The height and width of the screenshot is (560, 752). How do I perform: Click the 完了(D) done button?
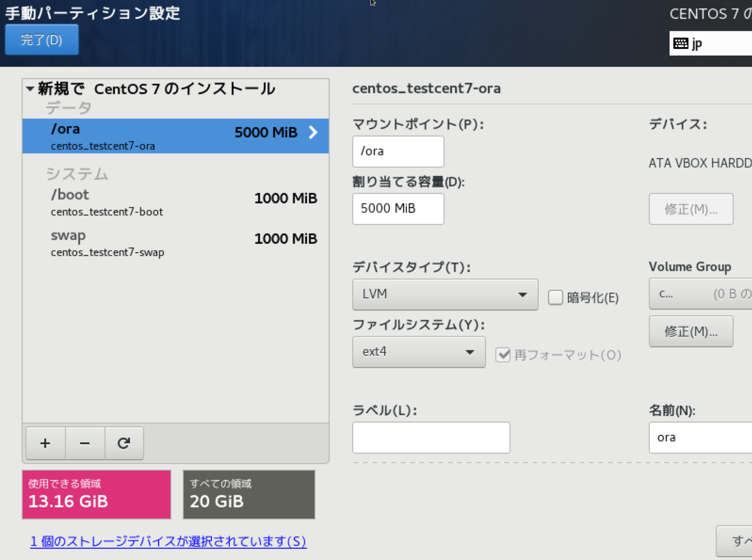41,40
